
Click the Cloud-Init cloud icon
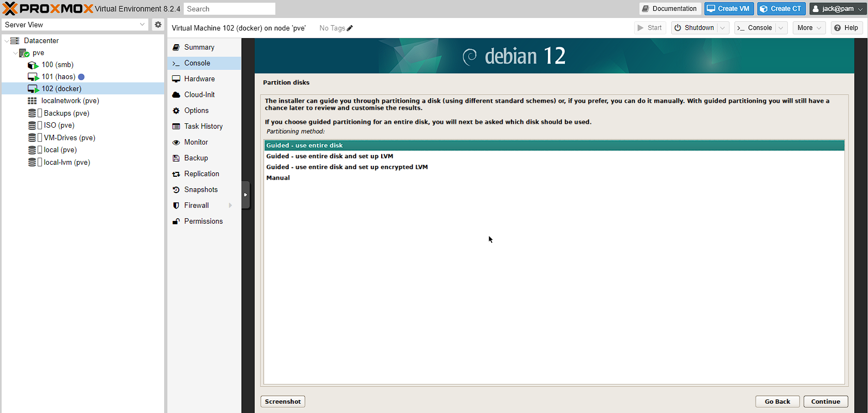click(176, 95)
